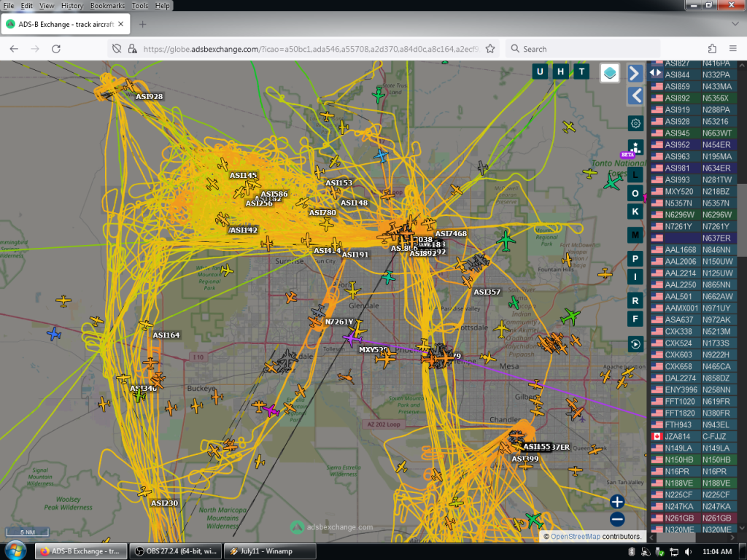Switch to Winamp July11 taskbar window
Viewport: 747px width, 560px height.
(x=270, y=551)
